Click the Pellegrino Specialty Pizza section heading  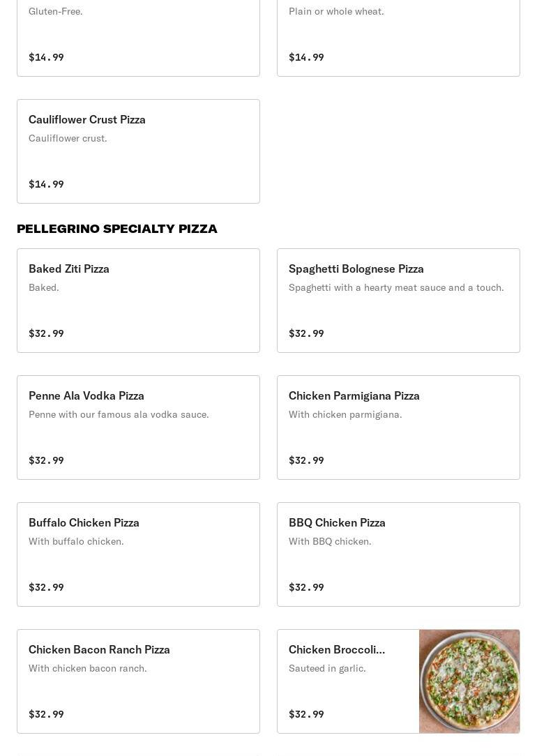117,229
